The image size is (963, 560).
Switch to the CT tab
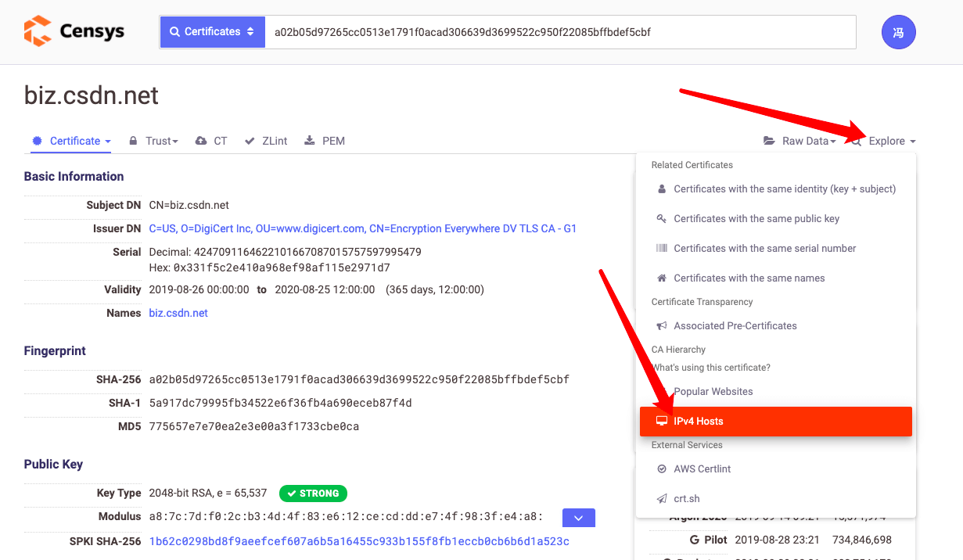[x=211, y=141]
